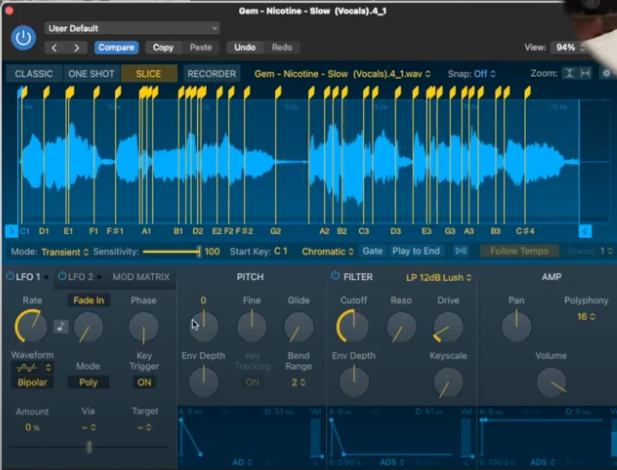Click the horizontal zoom icon
The width and height of the screenshot is (617, 470).
pyautogui.click(x=585, y=73)
